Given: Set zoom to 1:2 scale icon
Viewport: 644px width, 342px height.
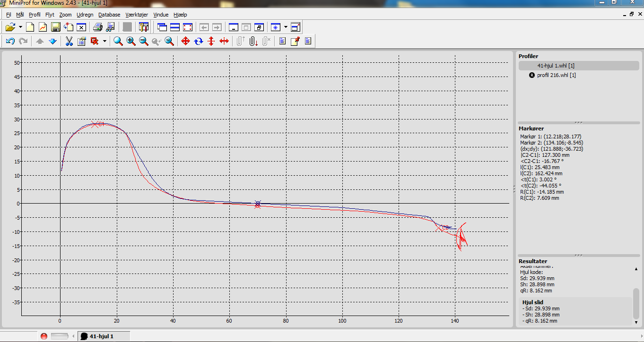Looking at the screenshot, I should (x=169, y=41).
